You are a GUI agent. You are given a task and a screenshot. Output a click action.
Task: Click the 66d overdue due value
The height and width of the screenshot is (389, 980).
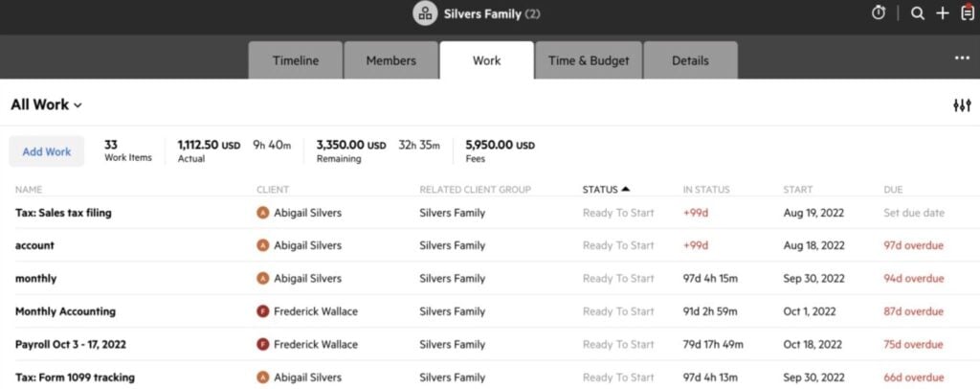[x=913, y=378]
